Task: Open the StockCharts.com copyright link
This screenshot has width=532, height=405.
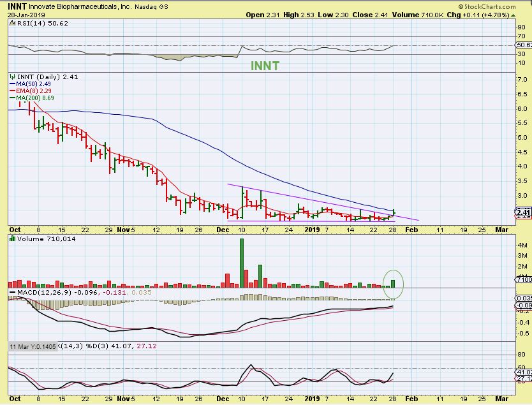Action: coord(487,6)
